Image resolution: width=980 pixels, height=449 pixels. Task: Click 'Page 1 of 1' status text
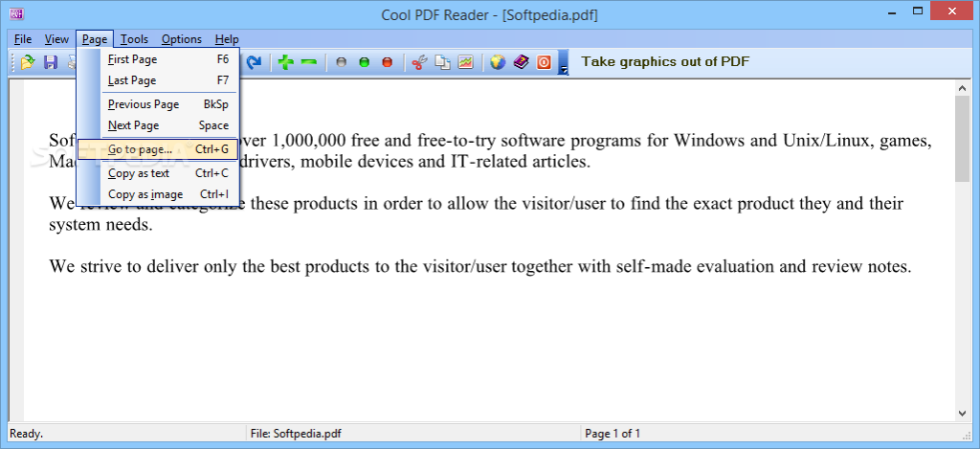coord(612,434)
